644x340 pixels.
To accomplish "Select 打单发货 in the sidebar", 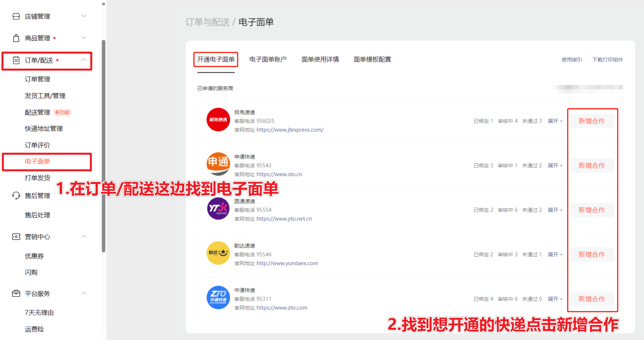I will 37,178.
